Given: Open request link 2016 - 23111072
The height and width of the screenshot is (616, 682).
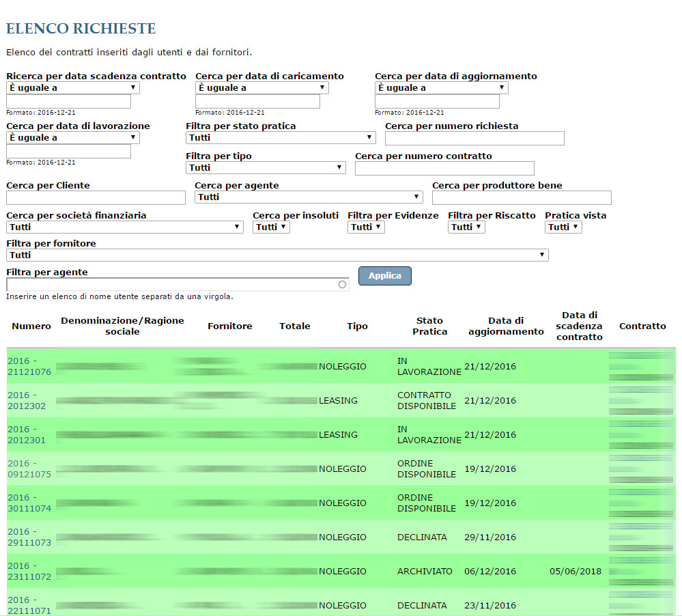Looking at the screenshot, I should [29, 571].
